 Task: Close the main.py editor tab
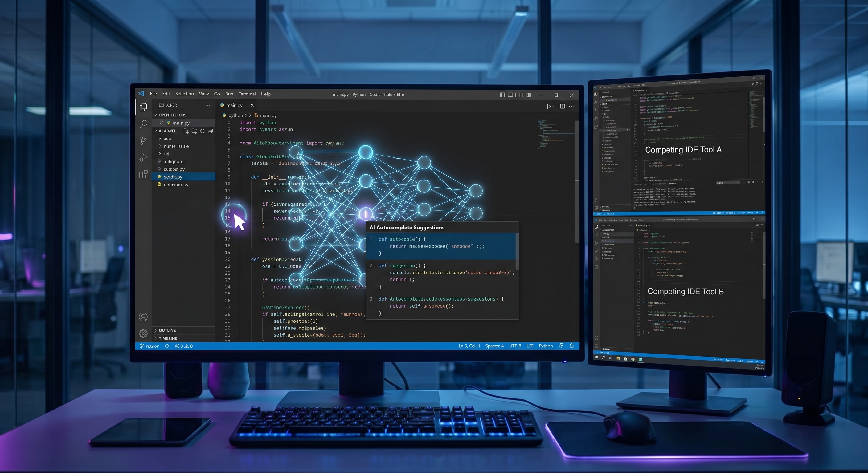(252, 105)
